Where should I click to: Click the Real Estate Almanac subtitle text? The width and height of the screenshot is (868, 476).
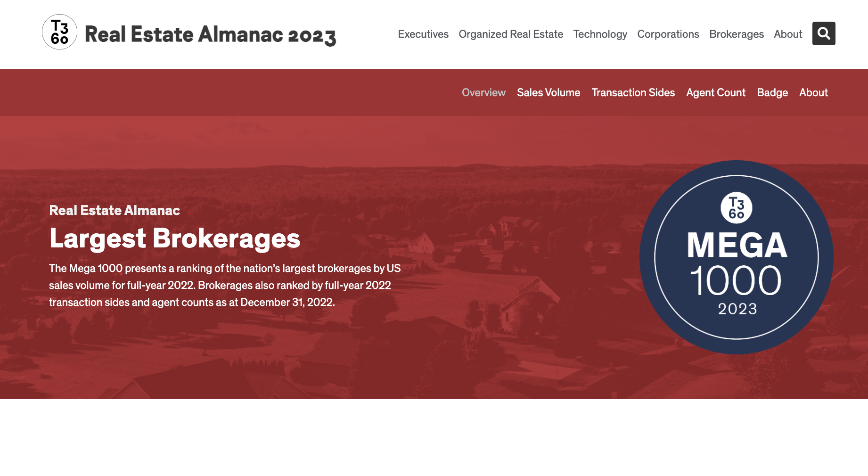[x=115, y=210]
